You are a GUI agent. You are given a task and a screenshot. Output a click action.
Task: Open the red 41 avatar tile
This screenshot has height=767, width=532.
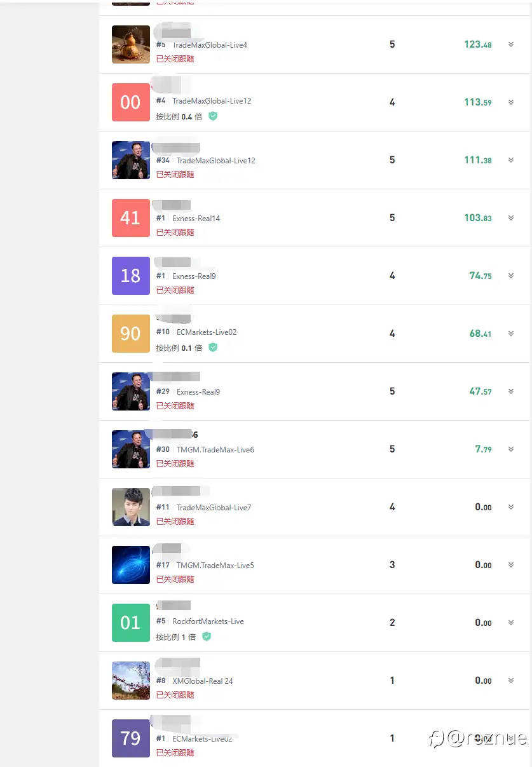[x=131, y=218]
